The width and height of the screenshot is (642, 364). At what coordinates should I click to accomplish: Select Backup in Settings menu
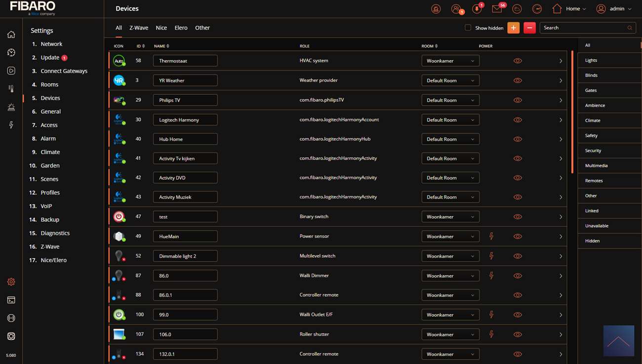point(49,219)
